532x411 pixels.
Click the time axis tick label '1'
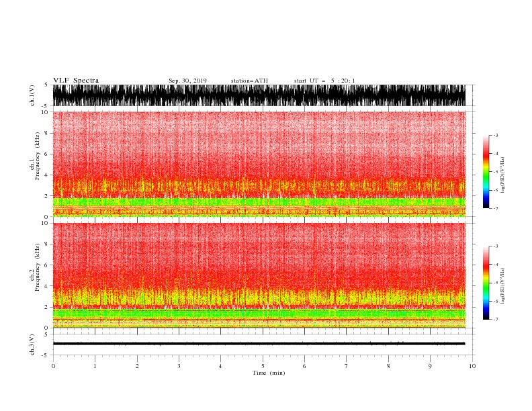[95, 366]
